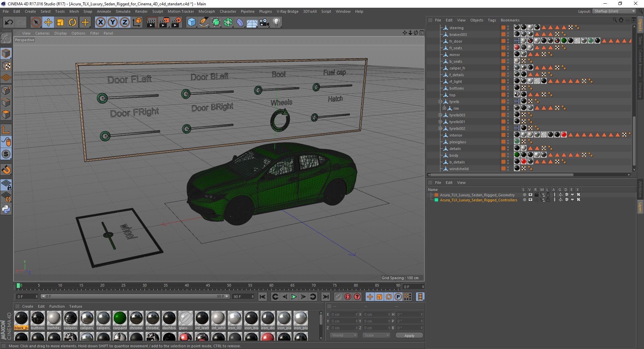Click the Controllers layer green color swatch
Screen dimensions: 644x349
click(x=436, y=200)
